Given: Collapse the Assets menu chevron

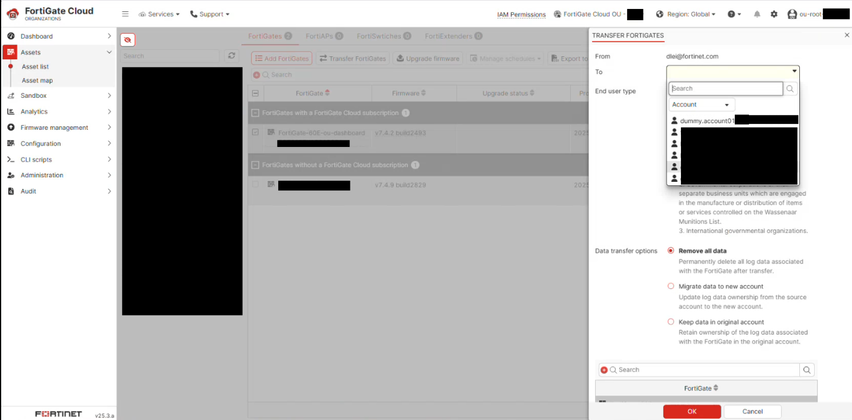Looking at the screenshot, I should coord(109,52).
